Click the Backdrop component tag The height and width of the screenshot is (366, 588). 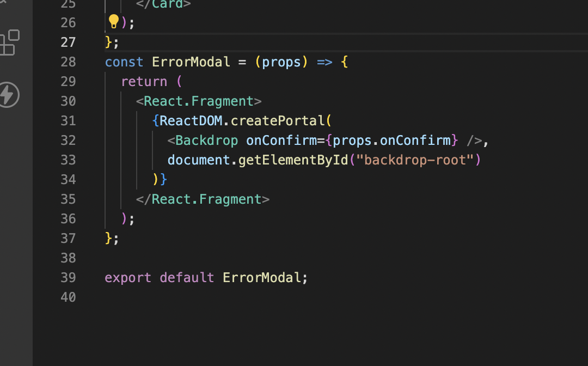[207, 141]
